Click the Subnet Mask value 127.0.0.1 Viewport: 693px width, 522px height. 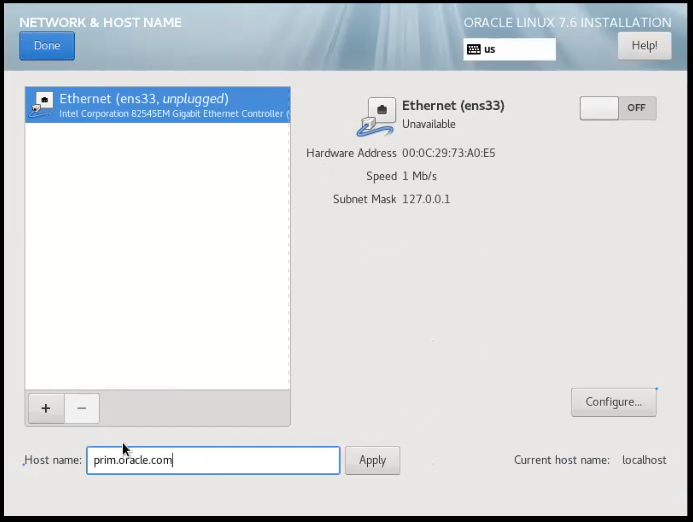(426, 199)
